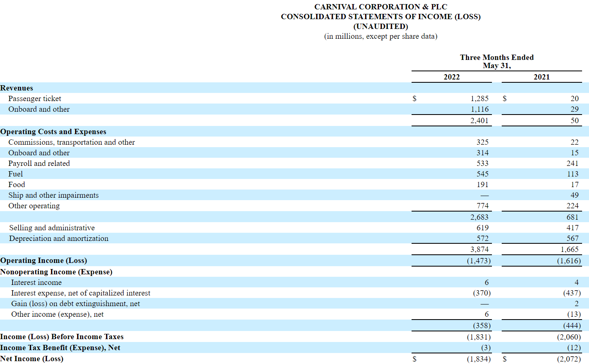Viewport: 589px width, 364px height.
Task: Click "Income Tax Benefit (Expense), Net" label
Action: [60, 348]
